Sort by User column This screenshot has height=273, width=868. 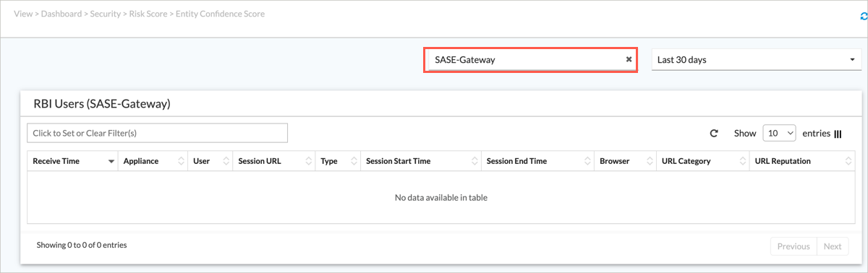point(210,161)
